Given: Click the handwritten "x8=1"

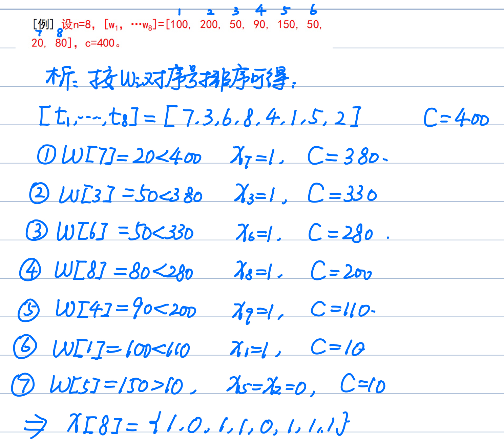Looking at the screenshot, I should [x=258, y=271].
